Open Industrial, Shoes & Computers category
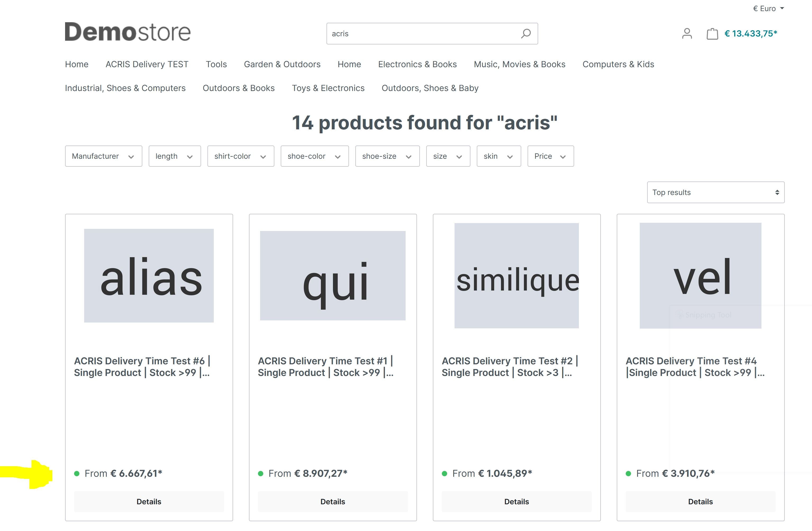Screen dimensions: 812x531 click(125, 88)
